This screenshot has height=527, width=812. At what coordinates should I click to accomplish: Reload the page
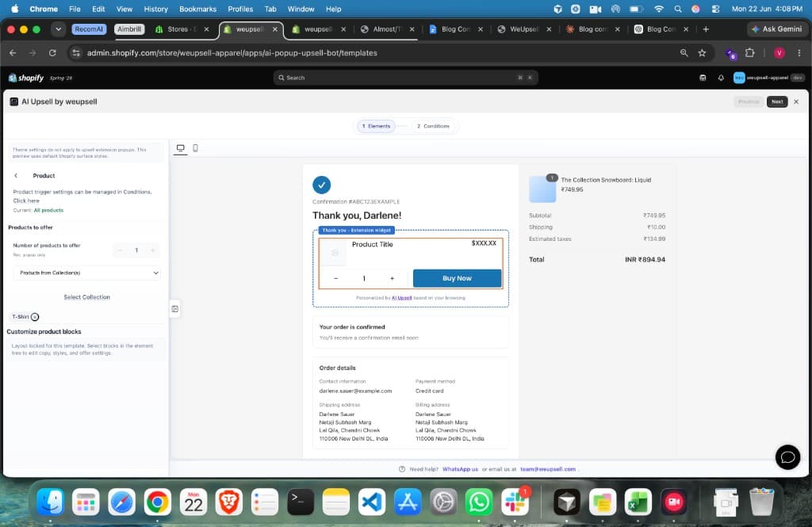pyautogui.click(x=52, y=53)
